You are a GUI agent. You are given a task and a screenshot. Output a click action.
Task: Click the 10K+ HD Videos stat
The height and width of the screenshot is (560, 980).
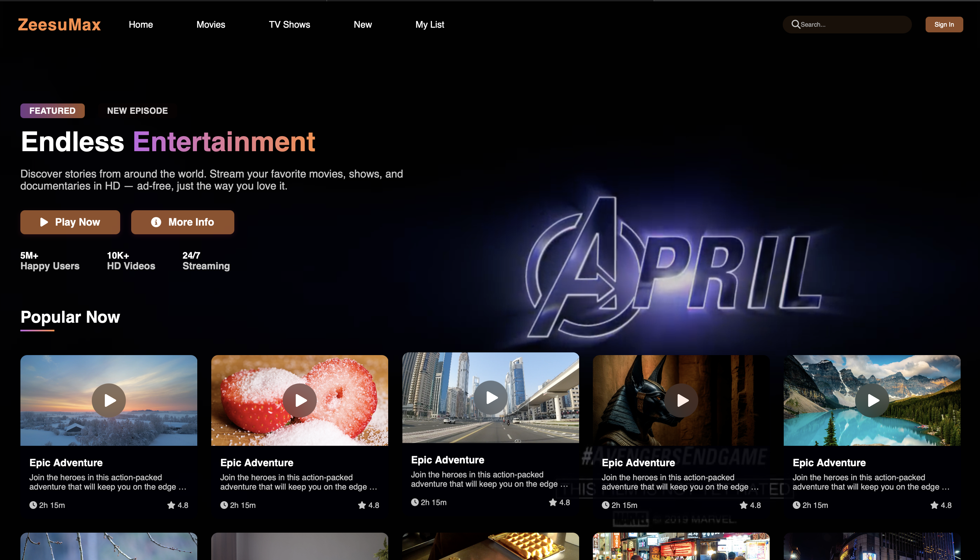pos(131,261)
